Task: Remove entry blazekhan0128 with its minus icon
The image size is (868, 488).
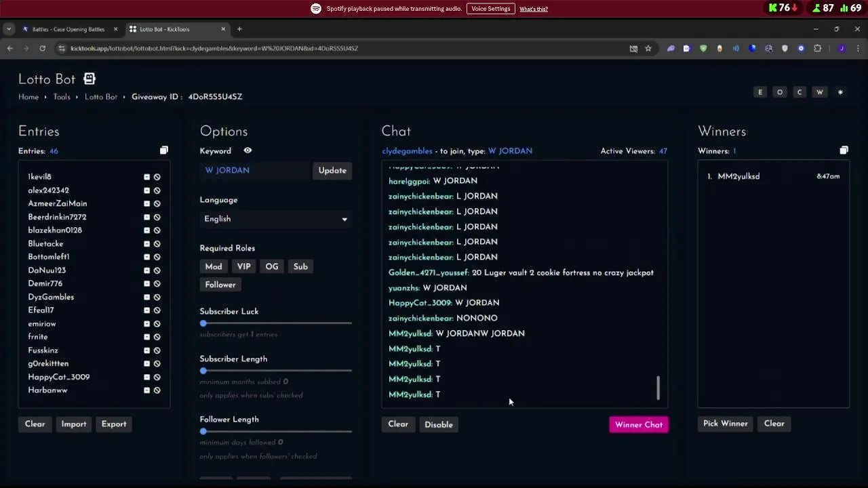Action: click(146, 230)
